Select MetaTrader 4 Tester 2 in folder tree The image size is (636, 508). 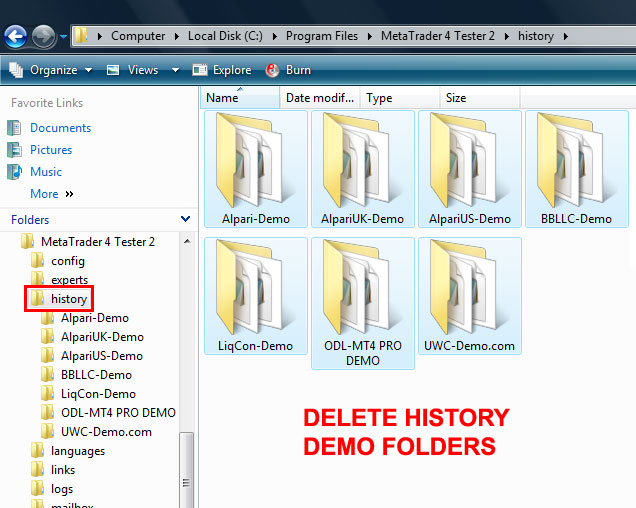coord(98,242)
